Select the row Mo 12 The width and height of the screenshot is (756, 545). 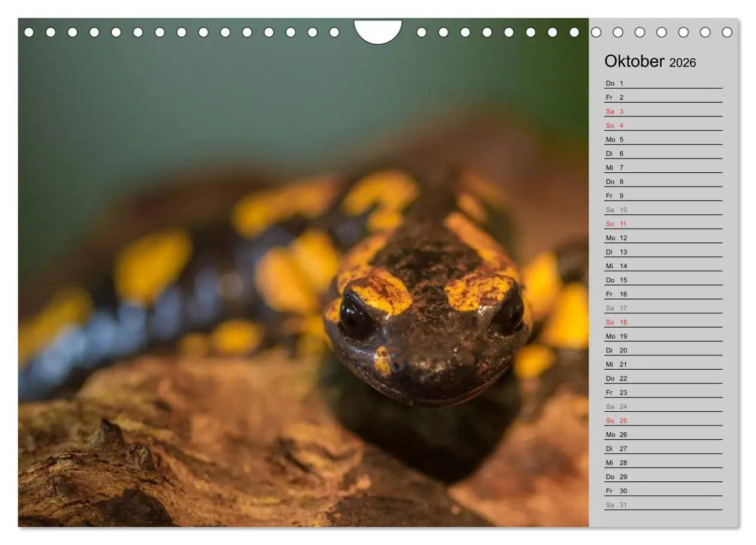663,238
